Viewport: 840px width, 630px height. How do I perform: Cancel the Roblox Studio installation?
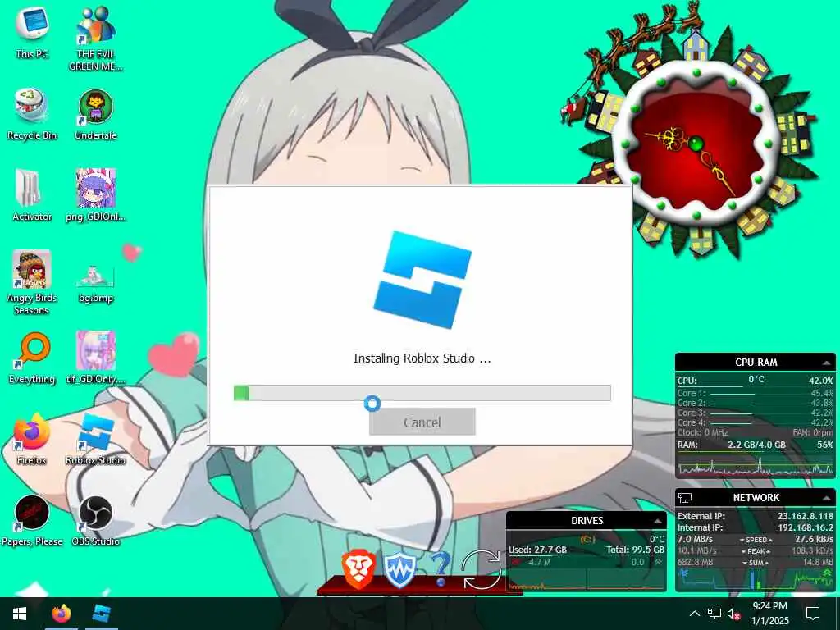click(422, 422)
